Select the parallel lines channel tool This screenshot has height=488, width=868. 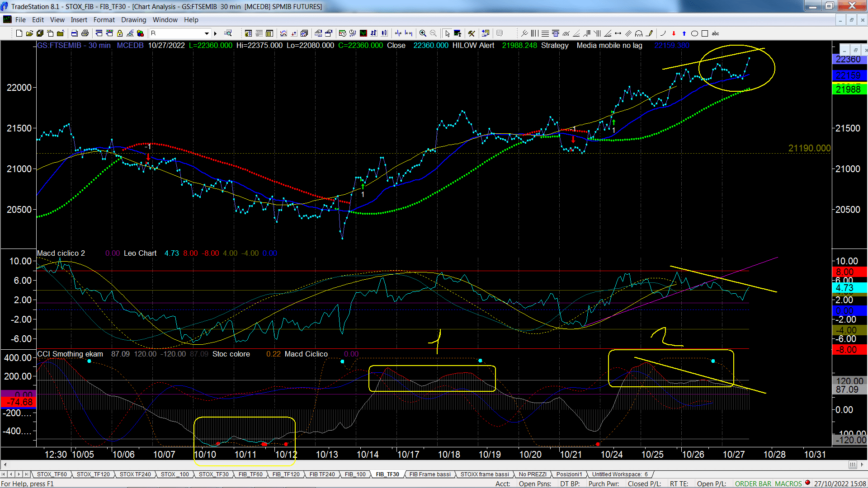coord(628,33)
